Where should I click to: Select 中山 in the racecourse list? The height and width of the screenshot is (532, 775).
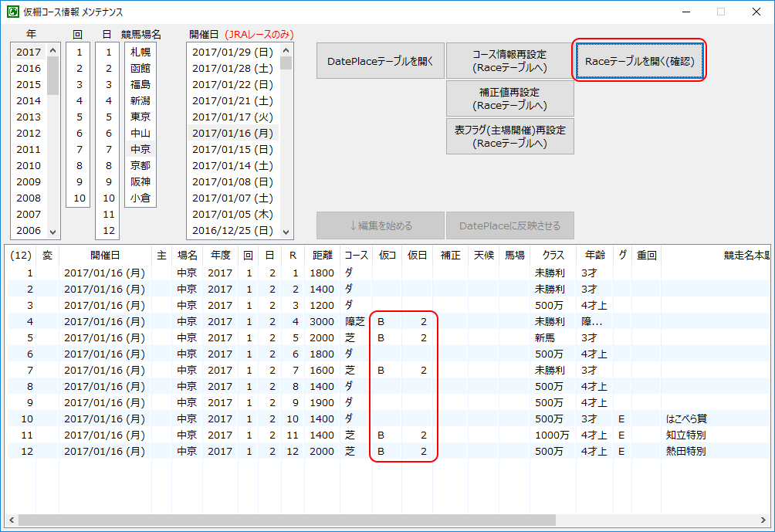pos(140,133)
